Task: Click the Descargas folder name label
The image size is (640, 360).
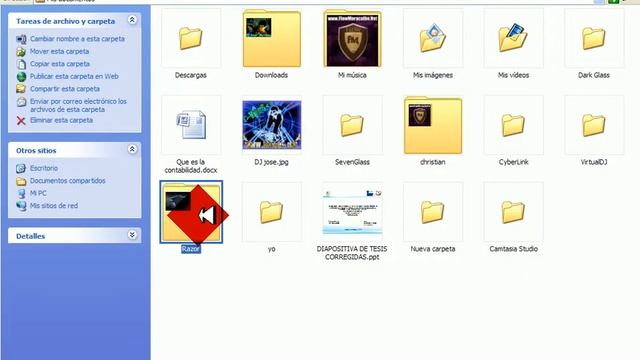Action: (191, 75)
